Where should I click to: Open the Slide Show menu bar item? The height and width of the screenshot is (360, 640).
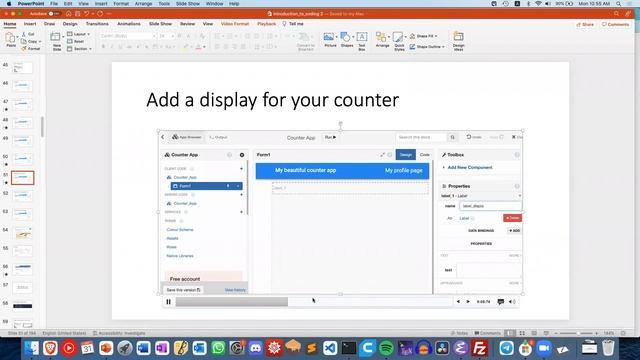[188, 4]
